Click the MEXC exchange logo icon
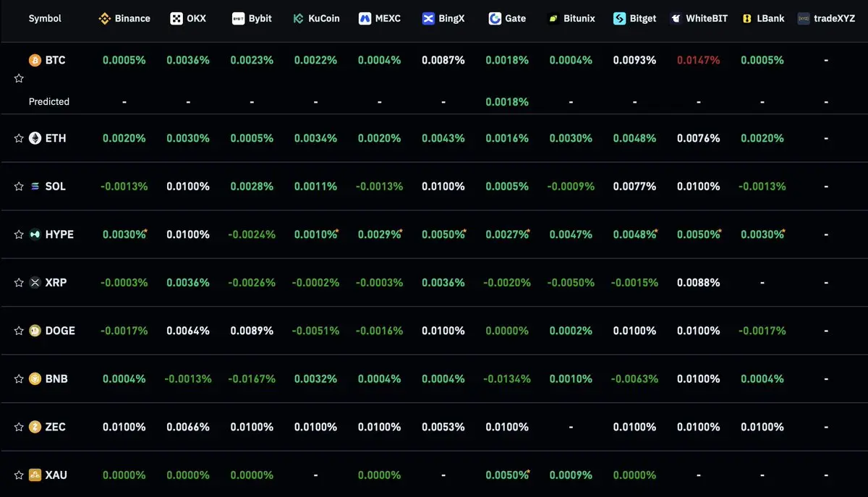Screen dimensions: 868x497 pyautogui.click(x=365, y=18)
